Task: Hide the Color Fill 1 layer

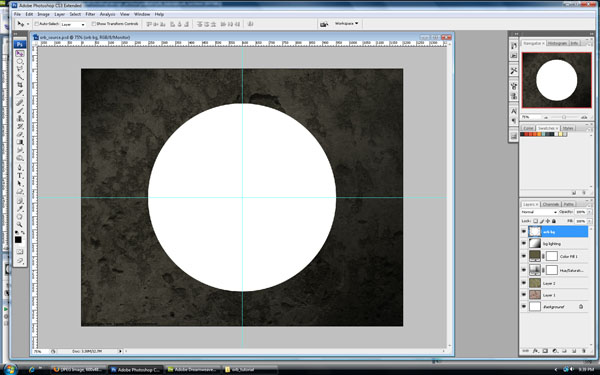Action: (x=524, y=256)
